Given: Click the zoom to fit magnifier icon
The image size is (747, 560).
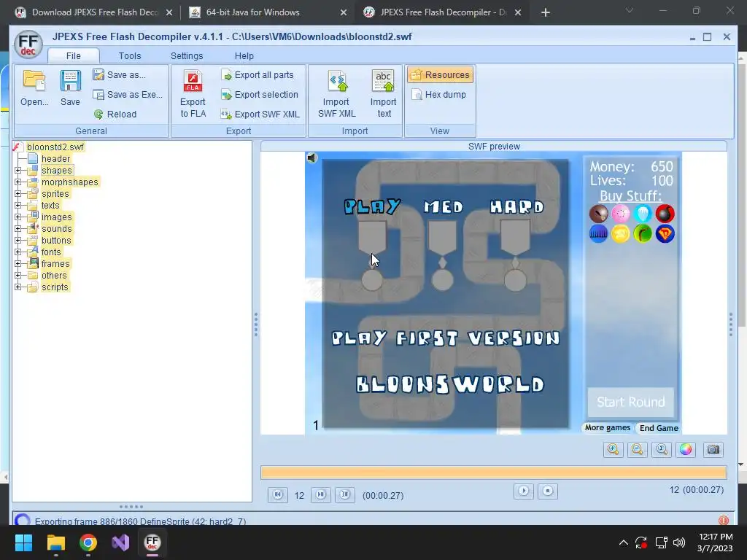Looking at the screenshot, I should pyautogui.click(x=662, y=449).
